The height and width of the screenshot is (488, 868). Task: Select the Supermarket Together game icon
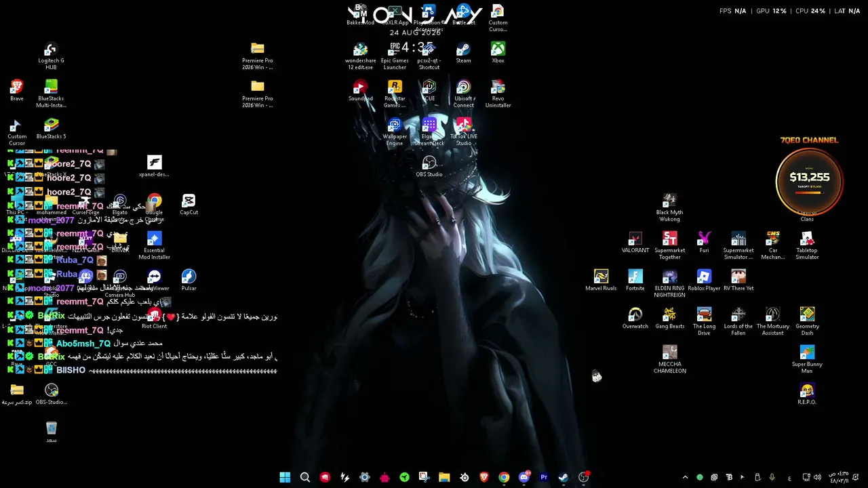pyautogui.click(x=669, y=246)
